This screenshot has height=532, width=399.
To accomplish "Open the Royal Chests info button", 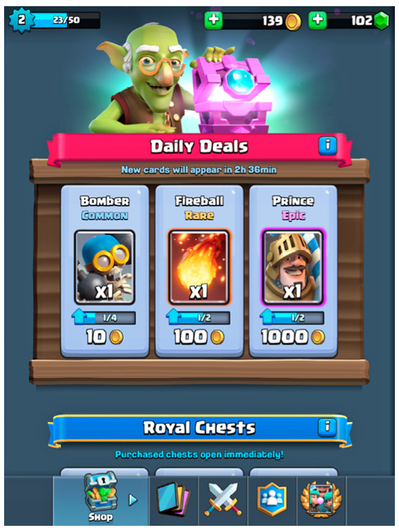I will [327, 427].
